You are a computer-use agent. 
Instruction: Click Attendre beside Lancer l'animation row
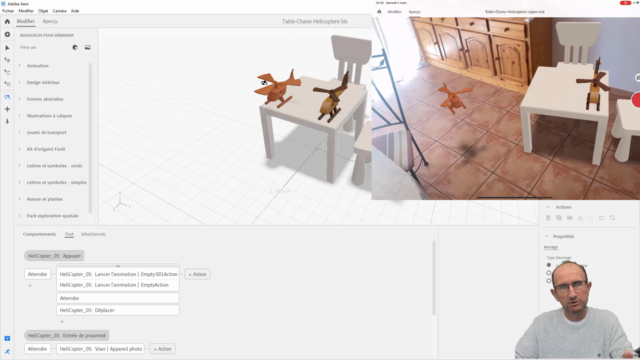point(37,274)
